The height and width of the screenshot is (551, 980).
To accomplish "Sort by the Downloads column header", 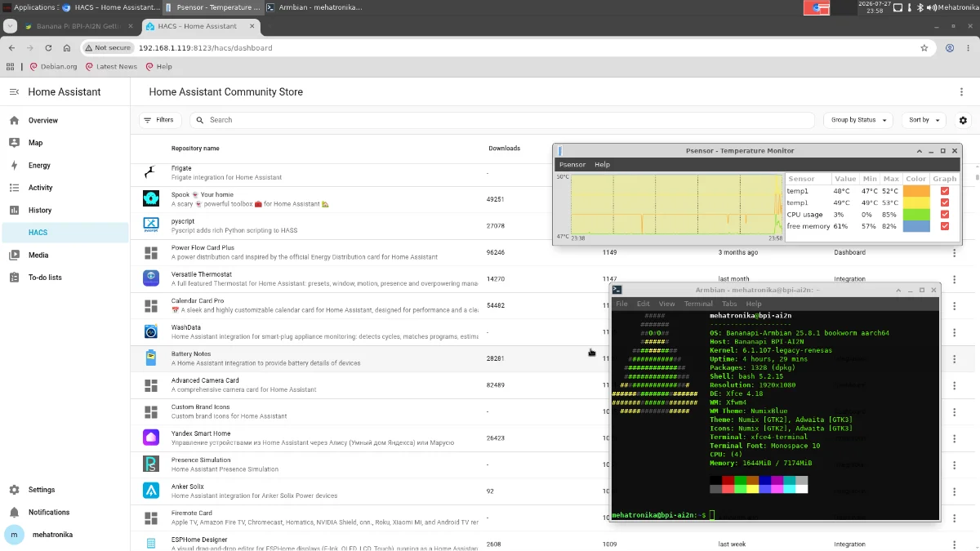I will tap(504, 149).
